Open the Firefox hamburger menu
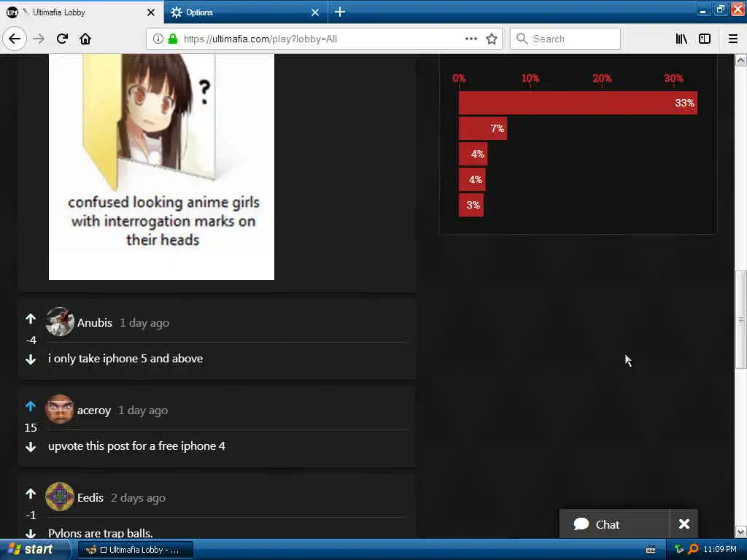 pyautogui.click(x=732, y=39)
